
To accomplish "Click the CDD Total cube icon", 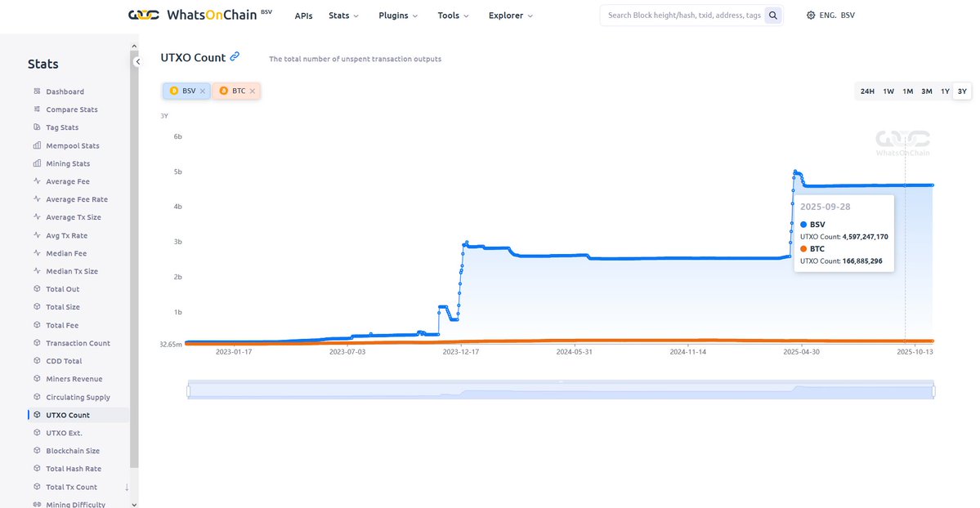I will [37, 360].
